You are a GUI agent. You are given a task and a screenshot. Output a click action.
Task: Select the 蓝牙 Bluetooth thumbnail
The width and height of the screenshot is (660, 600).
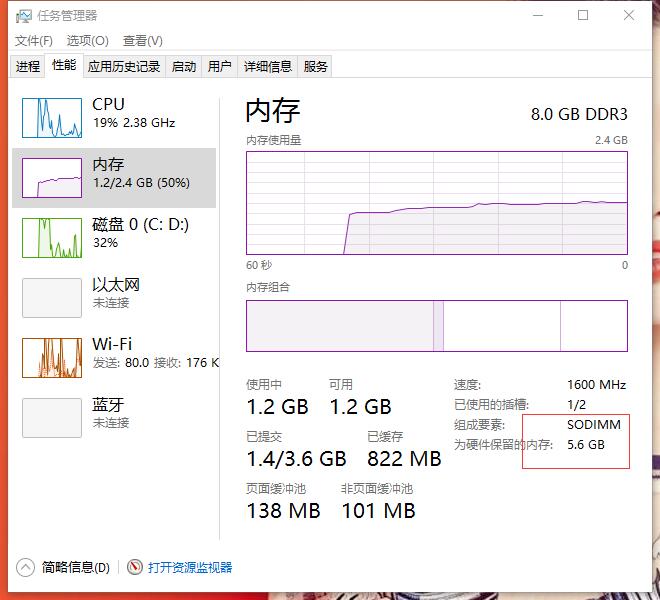tap(52, 418)
